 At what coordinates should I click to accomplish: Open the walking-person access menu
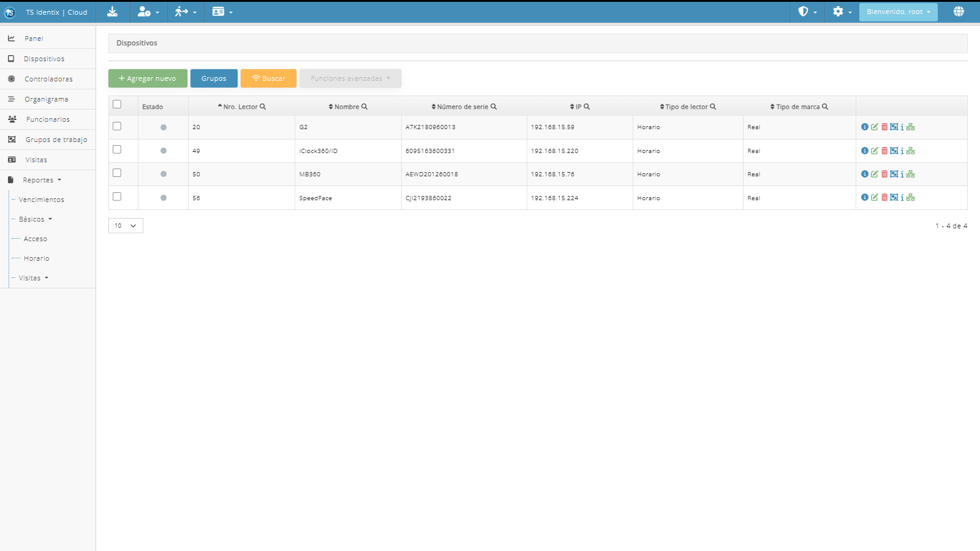pyautogui.click(x=186, y=12)
